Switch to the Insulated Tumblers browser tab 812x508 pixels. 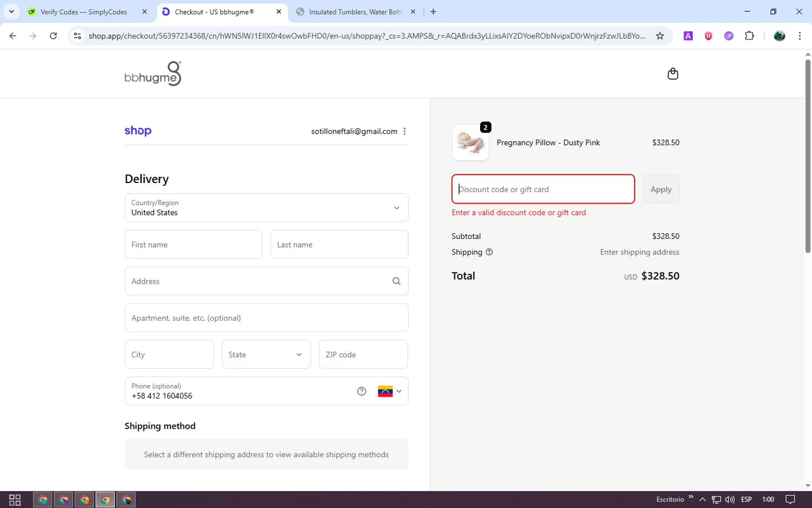[355, 12]
